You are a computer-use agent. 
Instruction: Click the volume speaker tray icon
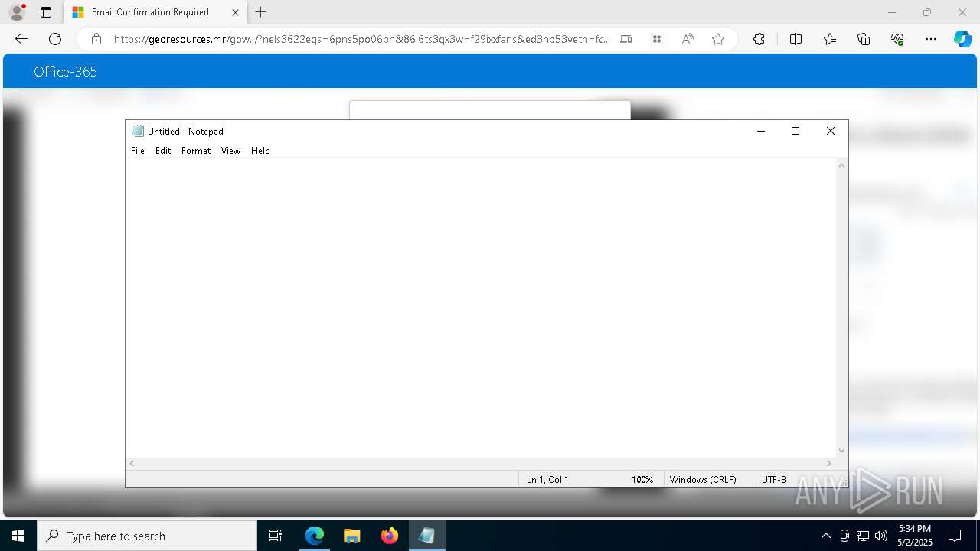(881, 536)
